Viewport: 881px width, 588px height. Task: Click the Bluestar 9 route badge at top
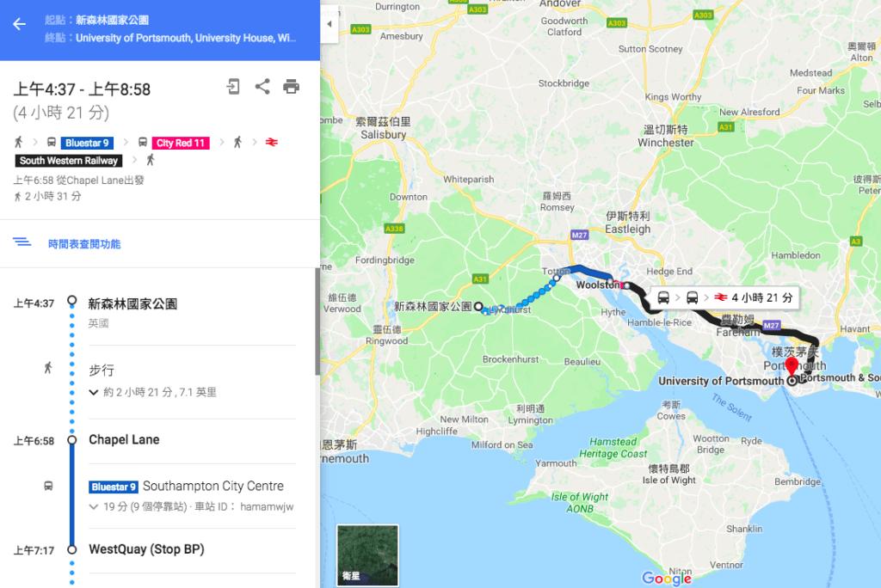(87, 144)
